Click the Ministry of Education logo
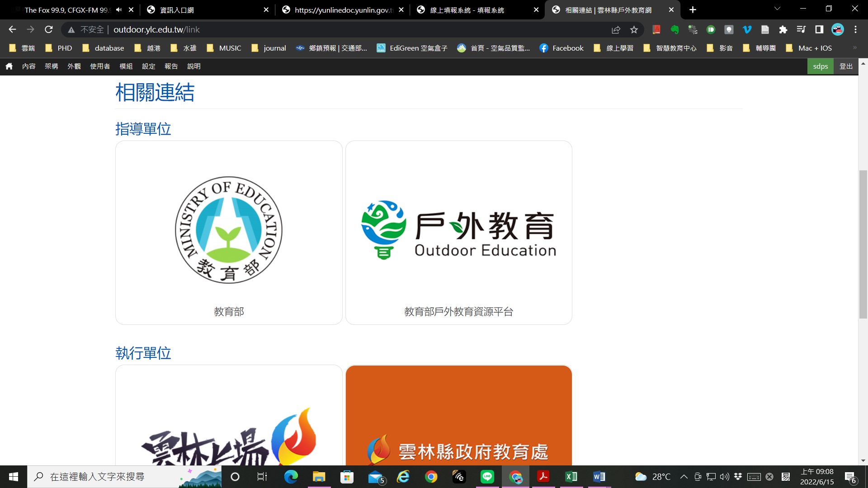Viewport: 868px width, 488px height. click(x=229, y=230)
